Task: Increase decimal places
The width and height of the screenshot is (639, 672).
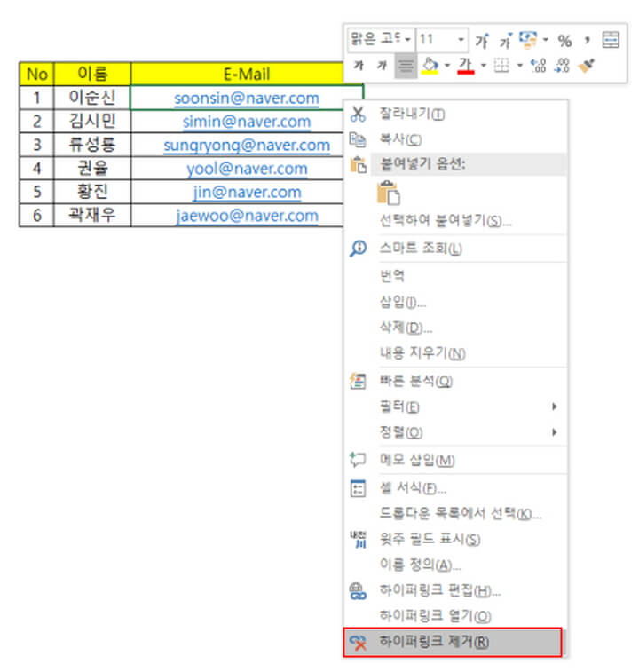Action: pos(539,66)
